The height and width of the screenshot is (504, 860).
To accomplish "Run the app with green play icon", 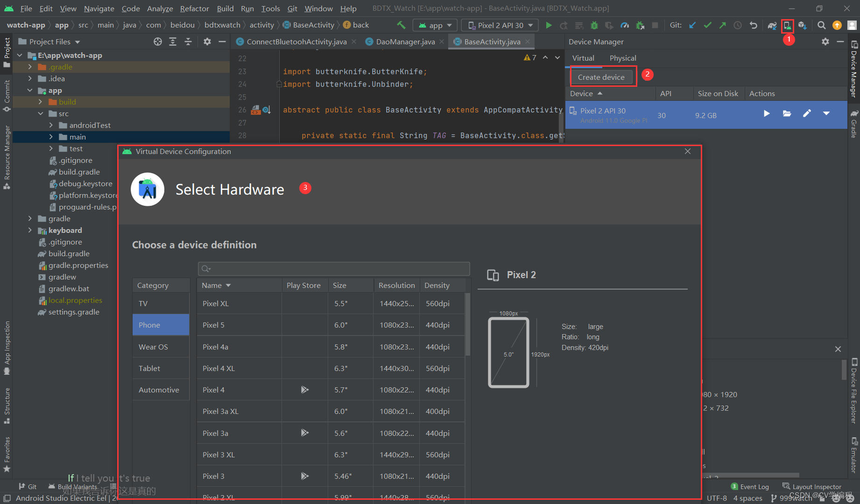I will click(549, 25).
